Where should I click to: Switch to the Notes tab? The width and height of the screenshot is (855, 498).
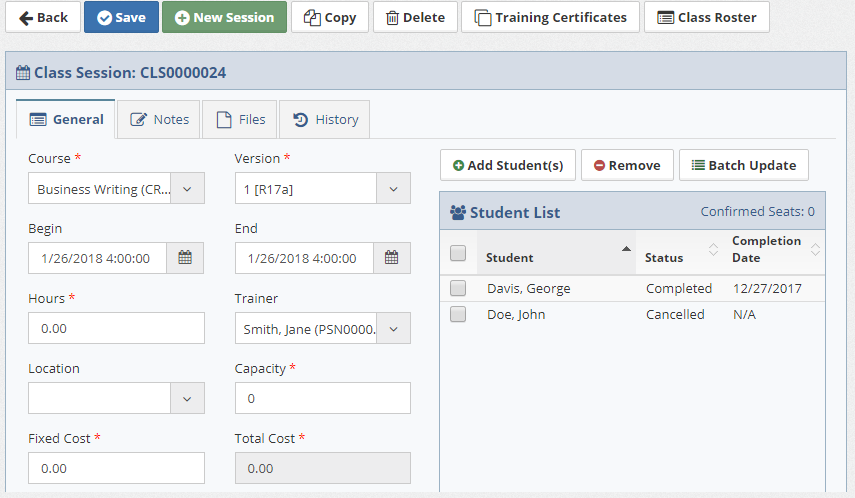click(159, 119)
